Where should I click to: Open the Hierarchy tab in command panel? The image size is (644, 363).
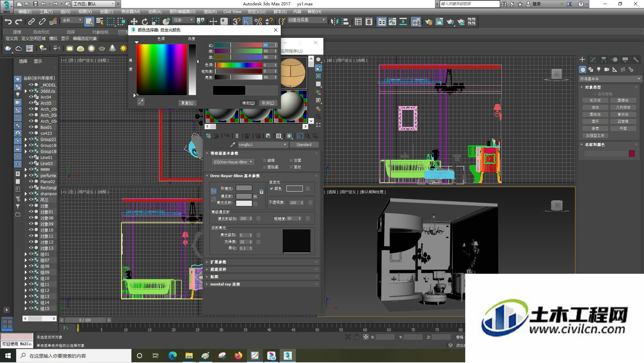604,60
